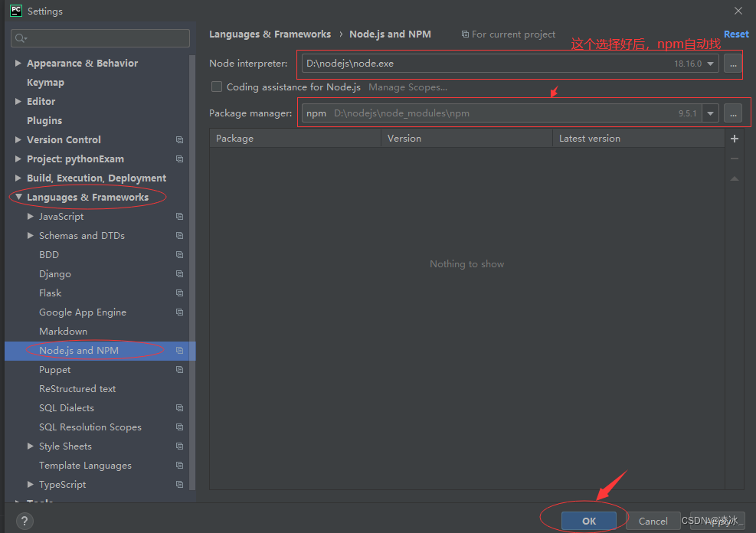Open the Node.js and NPM page
756x533 pixels.
click(100, 350)
